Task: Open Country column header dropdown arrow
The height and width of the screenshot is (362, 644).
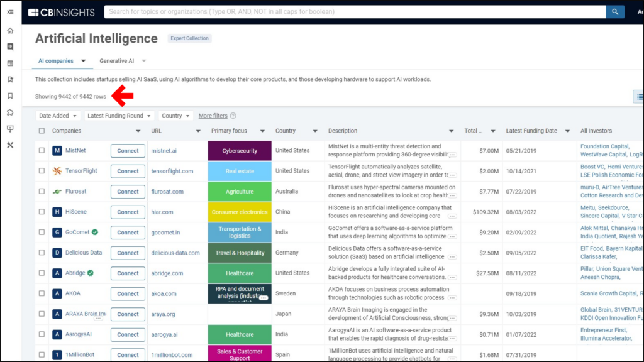Action: pos(315,131)
